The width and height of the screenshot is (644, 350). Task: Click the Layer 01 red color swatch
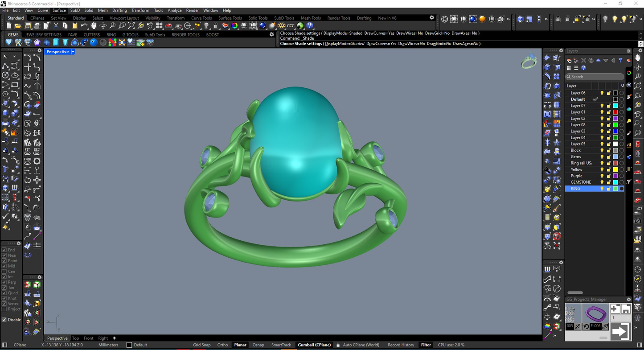coord(615,112)
